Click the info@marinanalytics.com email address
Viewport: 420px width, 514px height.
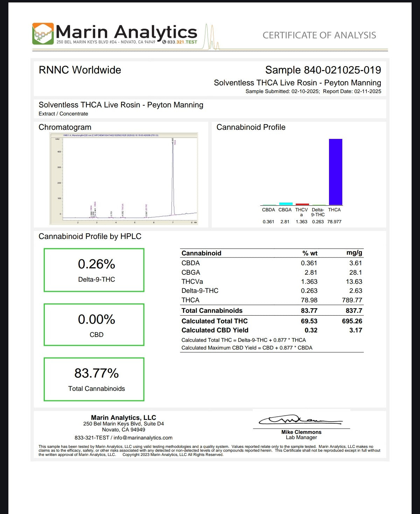click(x=143, y=438)
